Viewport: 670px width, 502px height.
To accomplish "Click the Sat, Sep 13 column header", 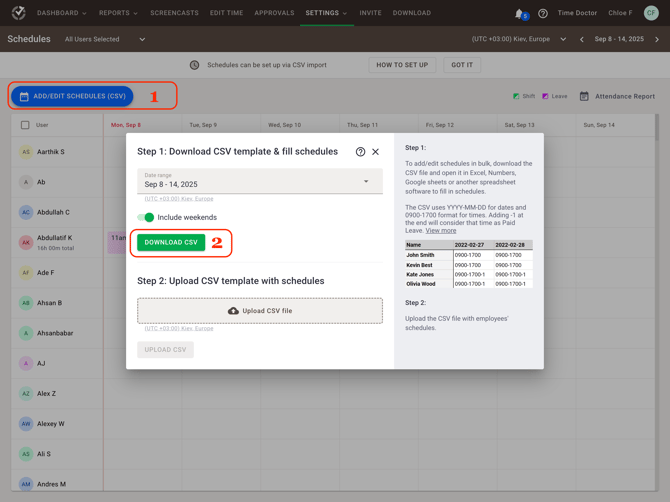I will point(519,125).
